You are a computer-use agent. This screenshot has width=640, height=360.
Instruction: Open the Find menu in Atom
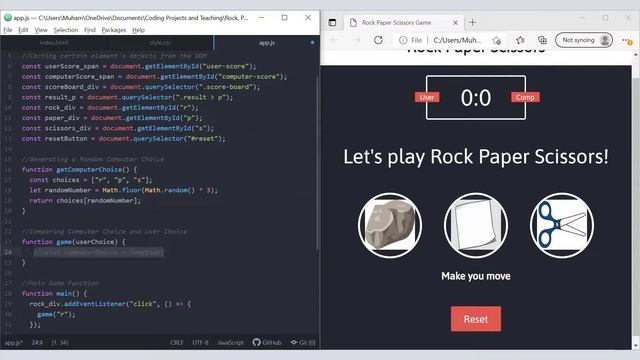tap(90, 30)
